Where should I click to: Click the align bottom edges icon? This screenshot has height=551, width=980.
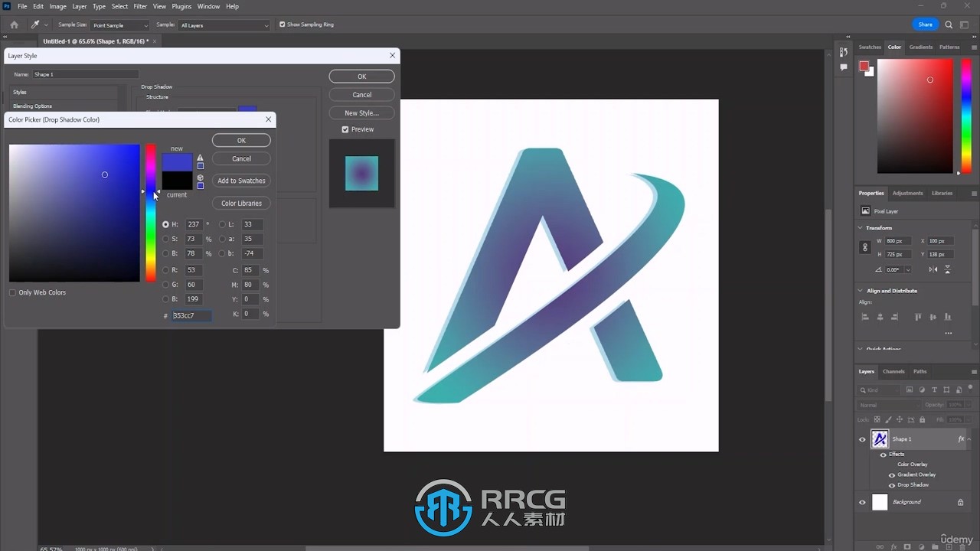coord(948,317)
